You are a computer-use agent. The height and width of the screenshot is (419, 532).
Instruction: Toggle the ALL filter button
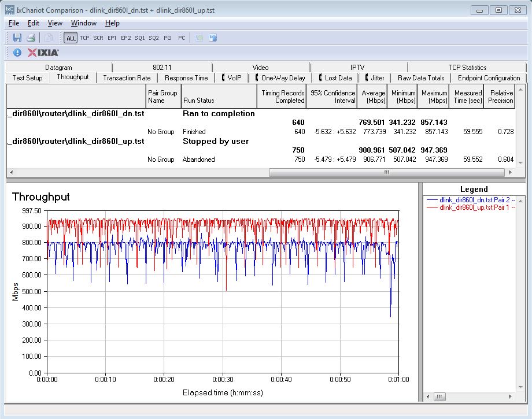tap(71, 38)
